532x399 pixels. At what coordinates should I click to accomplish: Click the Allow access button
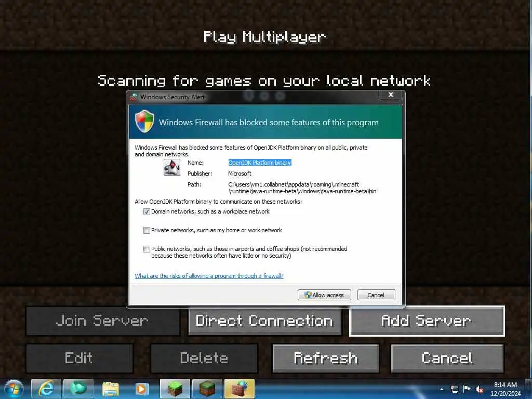point(324,295)
